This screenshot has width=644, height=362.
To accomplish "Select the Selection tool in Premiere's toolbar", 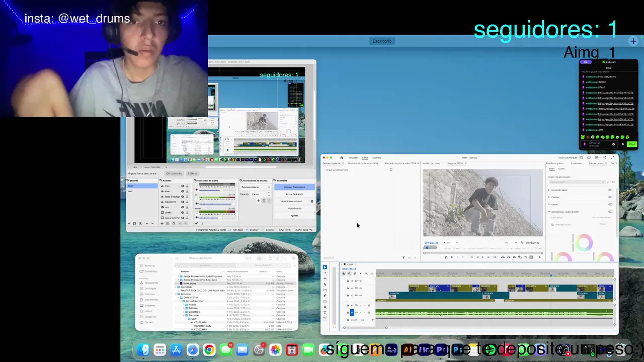I will [325, 267].
